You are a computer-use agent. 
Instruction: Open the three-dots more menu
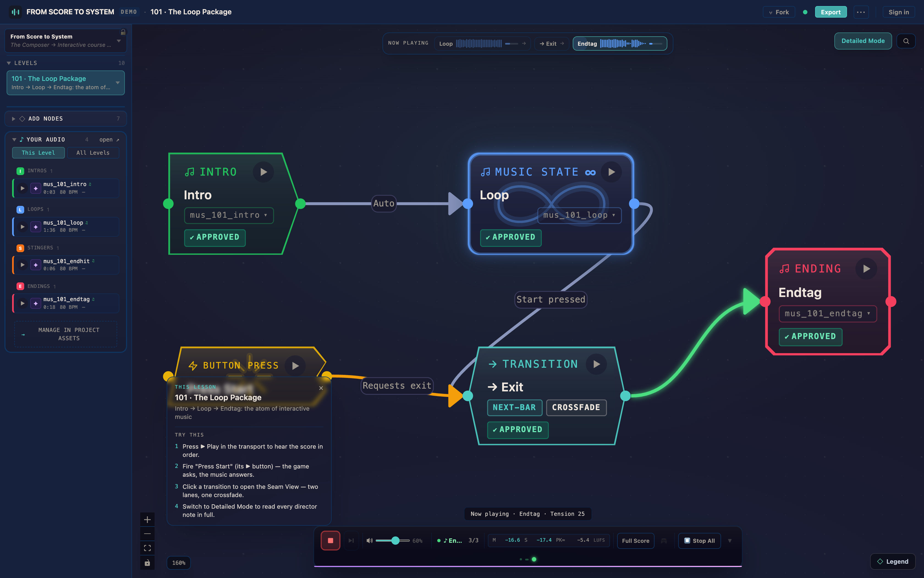point(861,12)
